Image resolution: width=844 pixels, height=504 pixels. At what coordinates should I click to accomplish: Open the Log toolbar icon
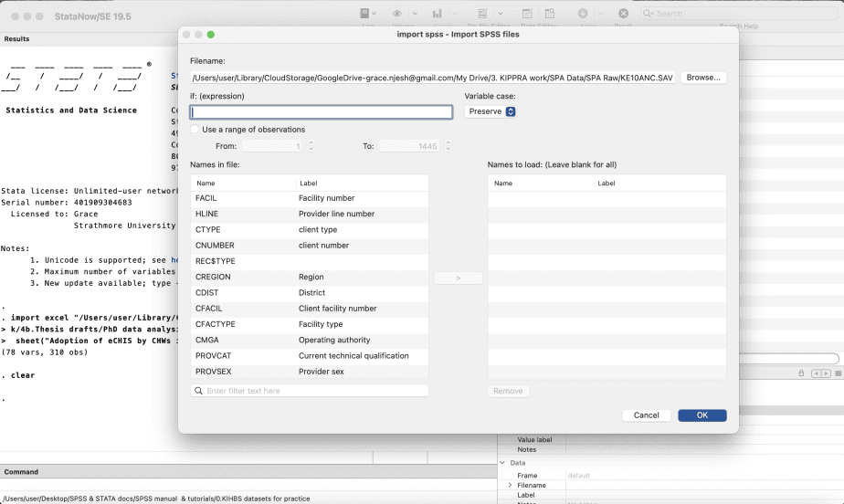tap(364, 14)
